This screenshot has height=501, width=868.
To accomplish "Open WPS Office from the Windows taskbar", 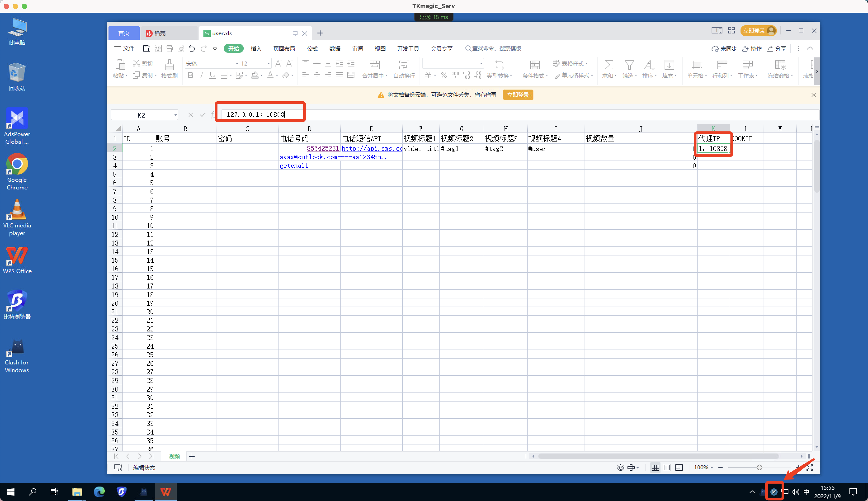I will [x=165, y=492].
